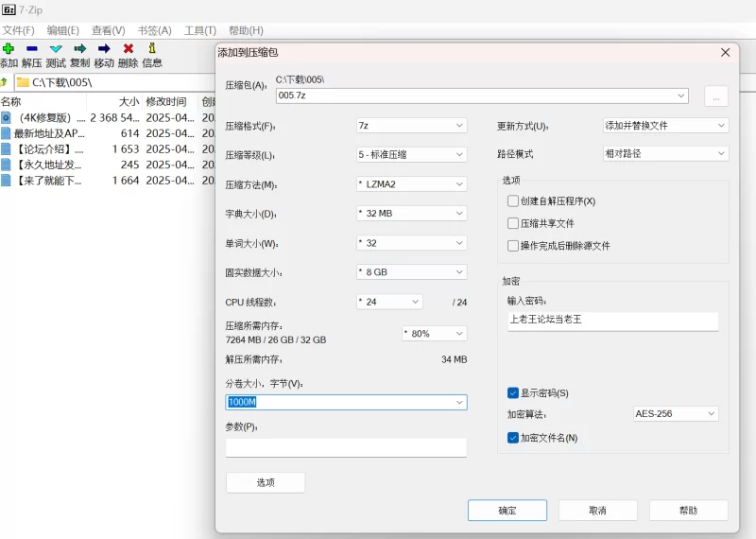Viewport: 756px width, 539px height.
Task: Select the file size 1 653 cell
Action: [x=126, y=149]
